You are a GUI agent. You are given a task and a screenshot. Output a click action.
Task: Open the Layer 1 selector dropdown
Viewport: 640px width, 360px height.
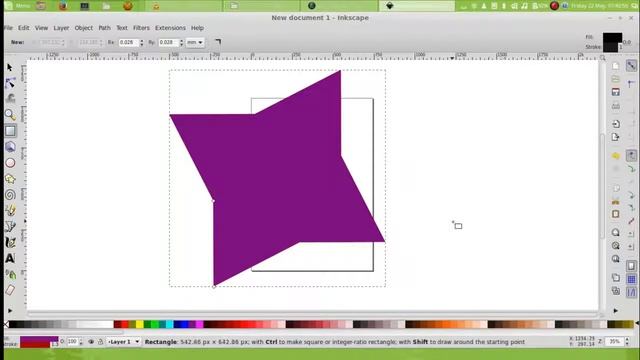[124, 342]
